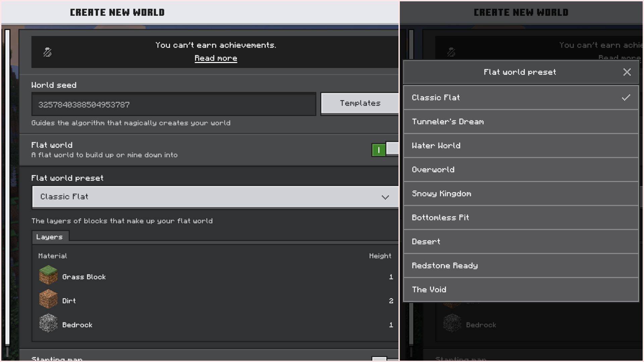Follow the Read more link
The height and width of the screenshot is (362, 644).
216,58
